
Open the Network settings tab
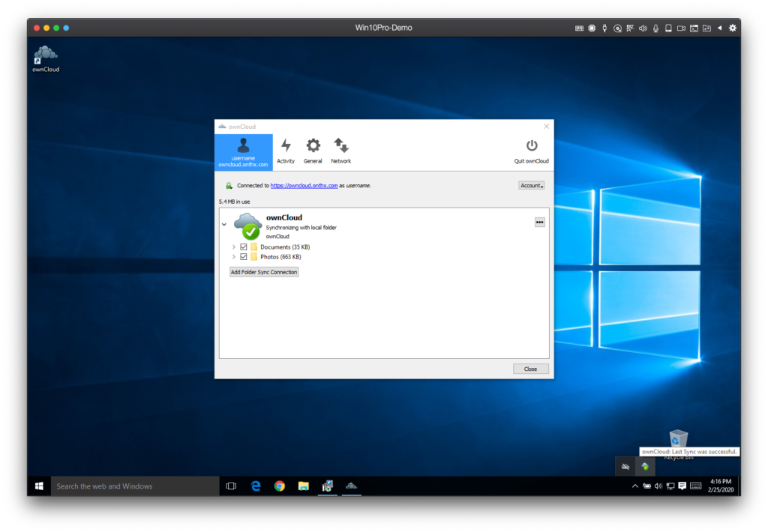pos(341,151)
